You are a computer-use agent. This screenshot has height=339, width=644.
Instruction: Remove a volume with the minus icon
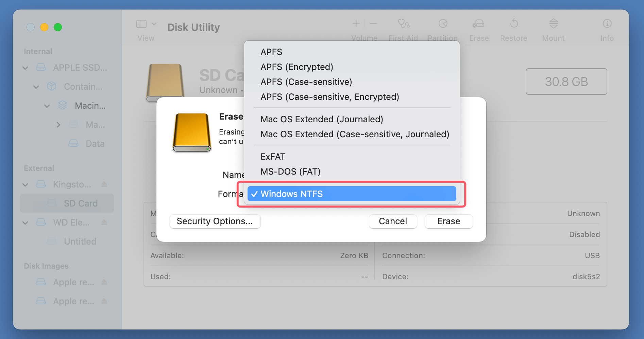coord(373,23)
